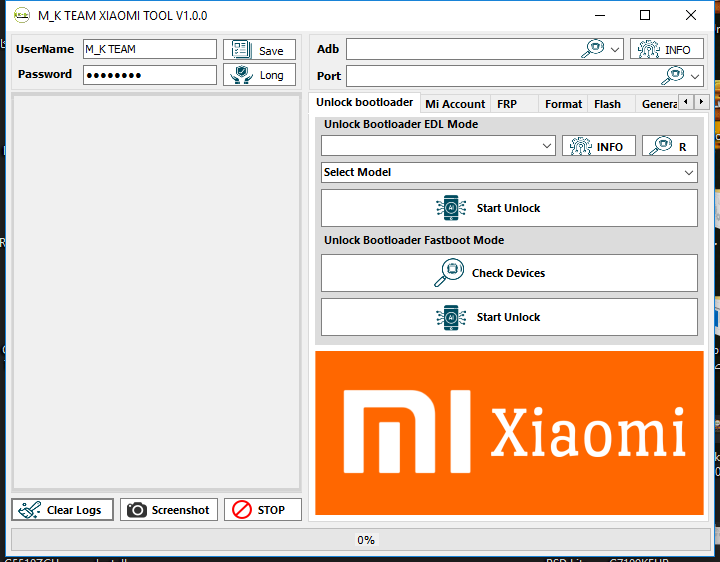Click the EDL mode INFO button
720x562 pixels.
599,146
